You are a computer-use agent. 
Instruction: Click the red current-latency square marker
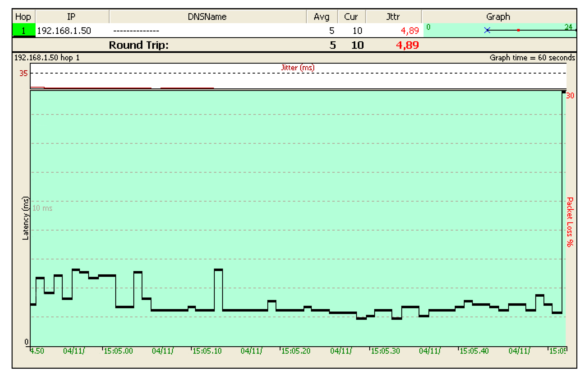[518, 30]
